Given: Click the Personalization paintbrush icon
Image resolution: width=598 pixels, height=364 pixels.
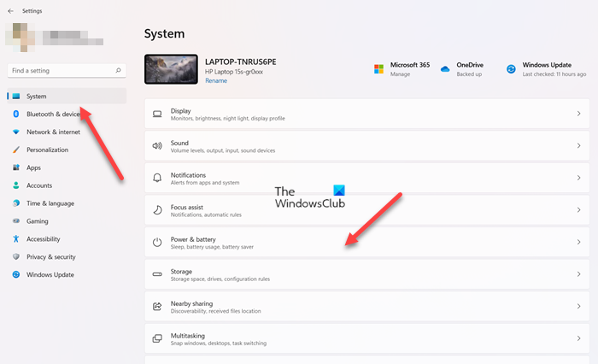Looking at the screenshot, I should tap(16, 150).
